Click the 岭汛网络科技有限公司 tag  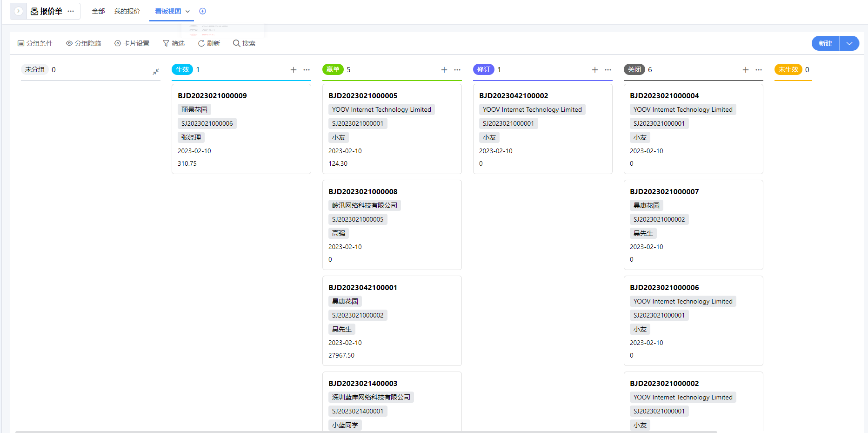pos(365,205)
